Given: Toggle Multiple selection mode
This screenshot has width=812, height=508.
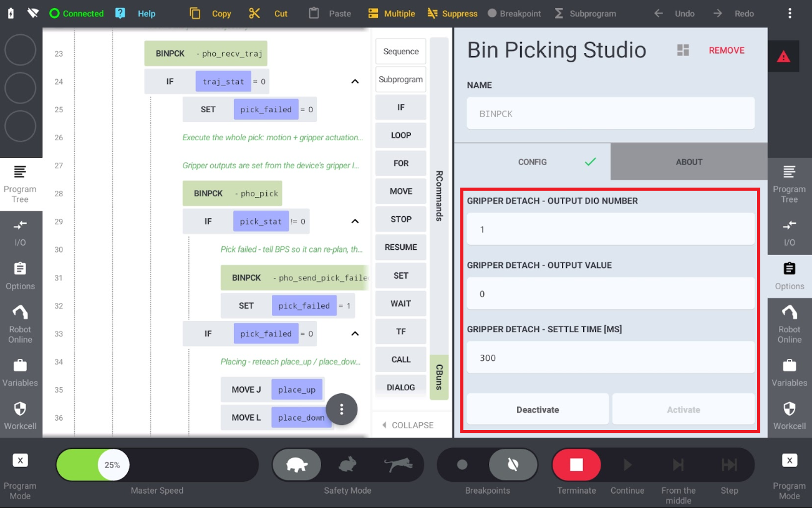Looking at the screenshot, I should (391, 13).
